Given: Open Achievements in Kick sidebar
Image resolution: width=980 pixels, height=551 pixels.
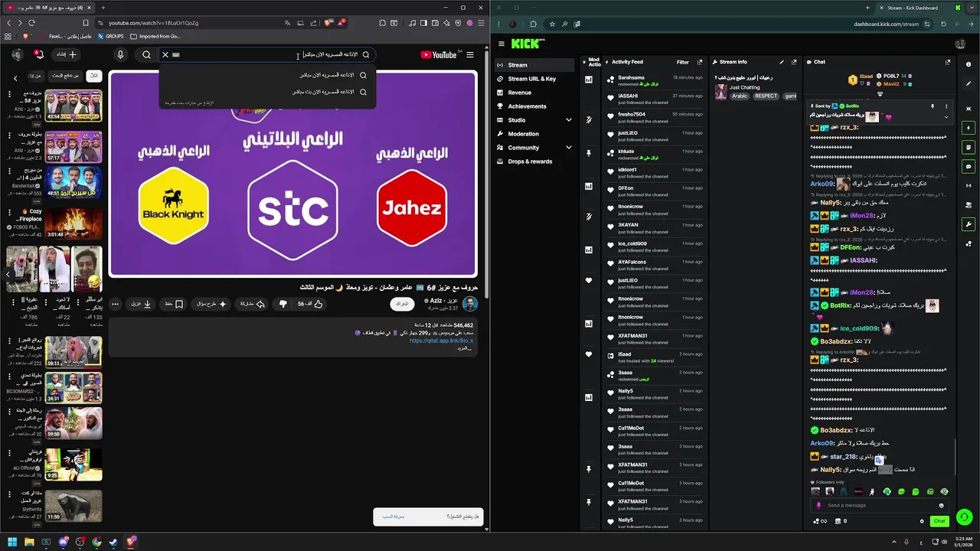Looking at the screenshot, I should click(x=534, y=106).
